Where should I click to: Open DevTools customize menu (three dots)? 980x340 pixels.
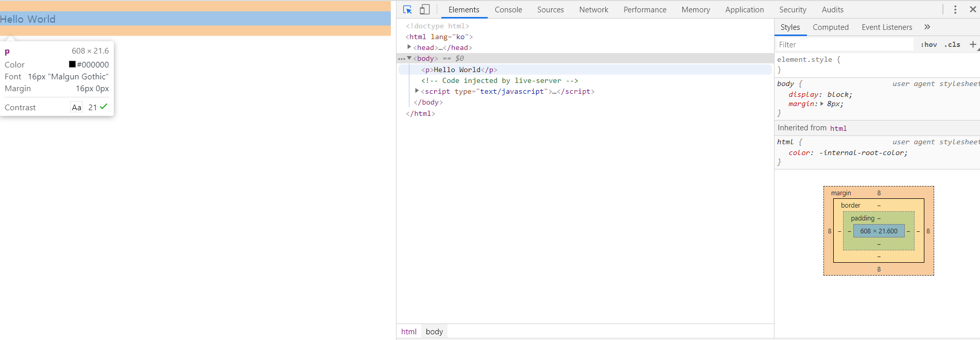[x=955, y=9]
